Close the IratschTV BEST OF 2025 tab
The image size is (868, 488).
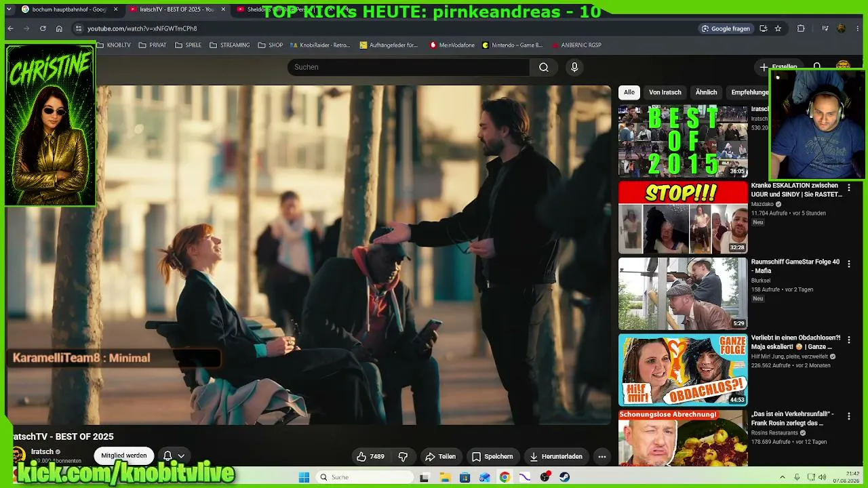pyautogui.click(x=223, y=9)
